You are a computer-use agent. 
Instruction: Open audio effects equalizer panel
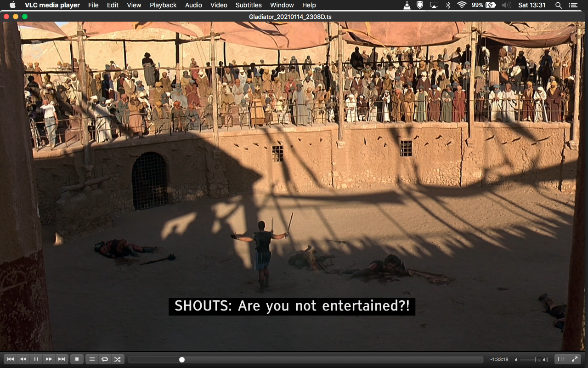point(561,359)
